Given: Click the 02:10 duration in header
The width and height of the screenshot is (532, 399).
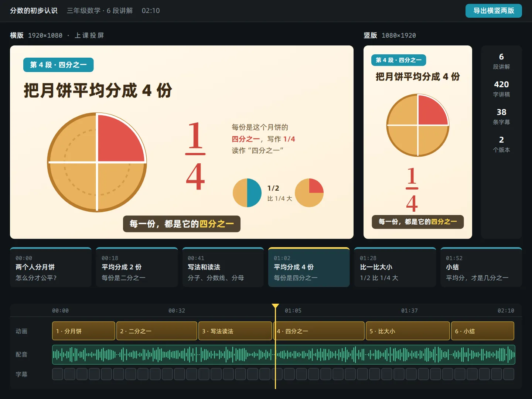Looking at the screenshot, I should click(151, 11).
